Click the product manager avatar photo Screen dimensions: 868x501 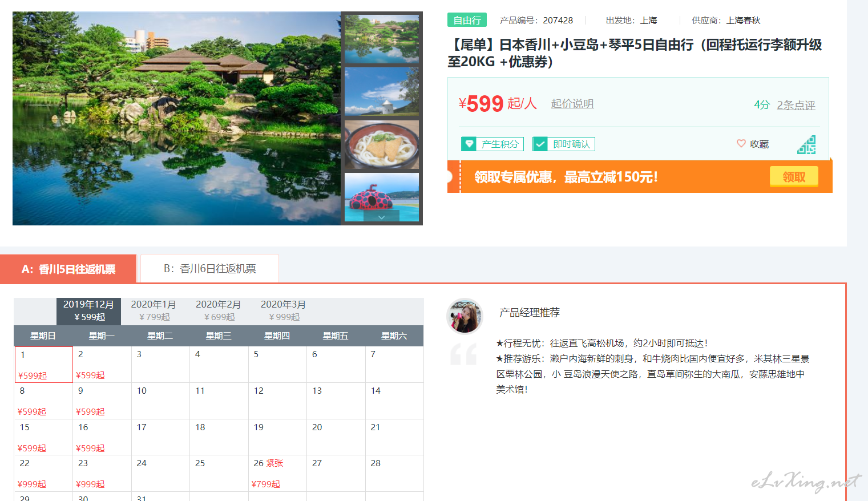point(465,316)
